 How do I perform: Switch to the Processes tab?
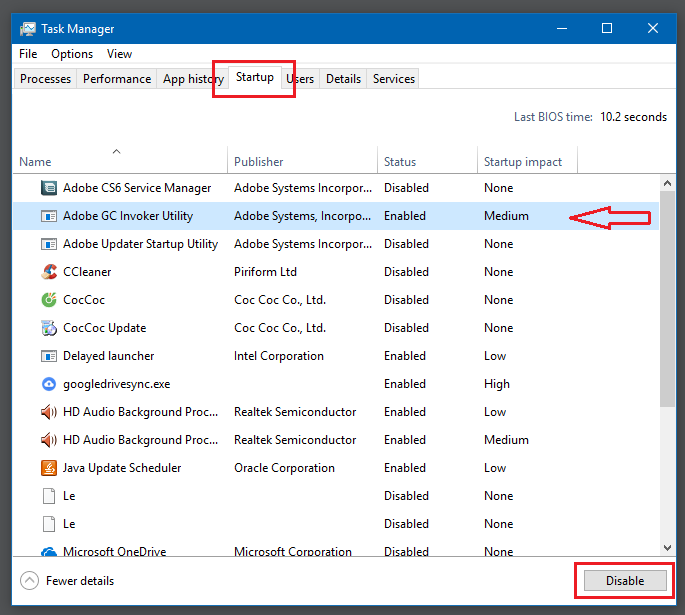point(45,79)
